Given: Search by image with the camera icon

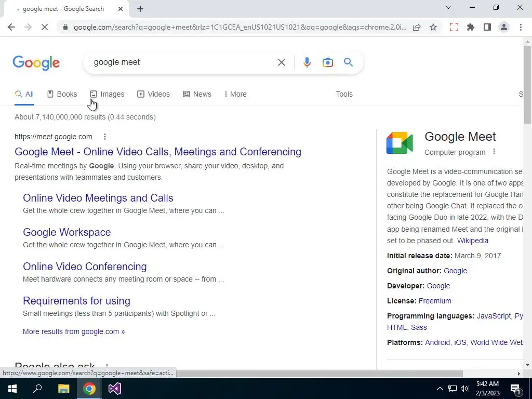Looking at the screenshot, I should (x=327, y=62).
